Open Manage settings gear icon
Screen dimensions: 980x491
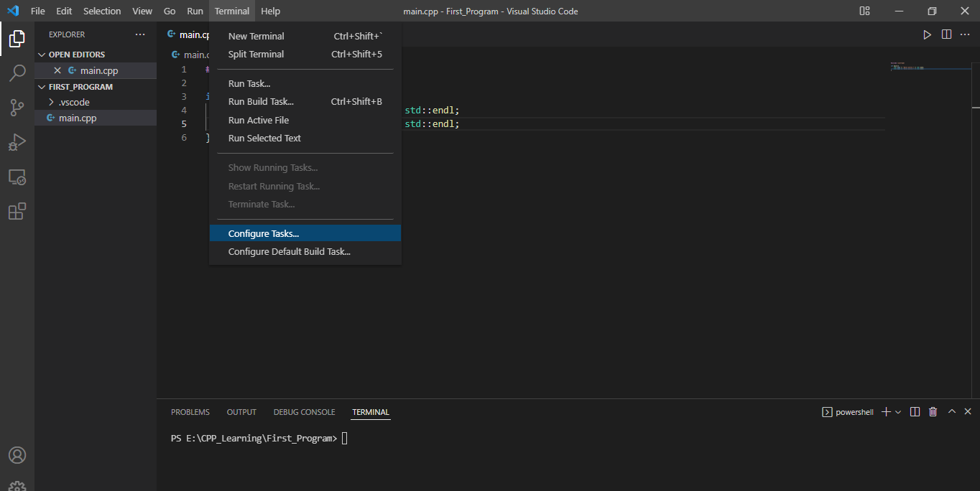tap(17, 486)
